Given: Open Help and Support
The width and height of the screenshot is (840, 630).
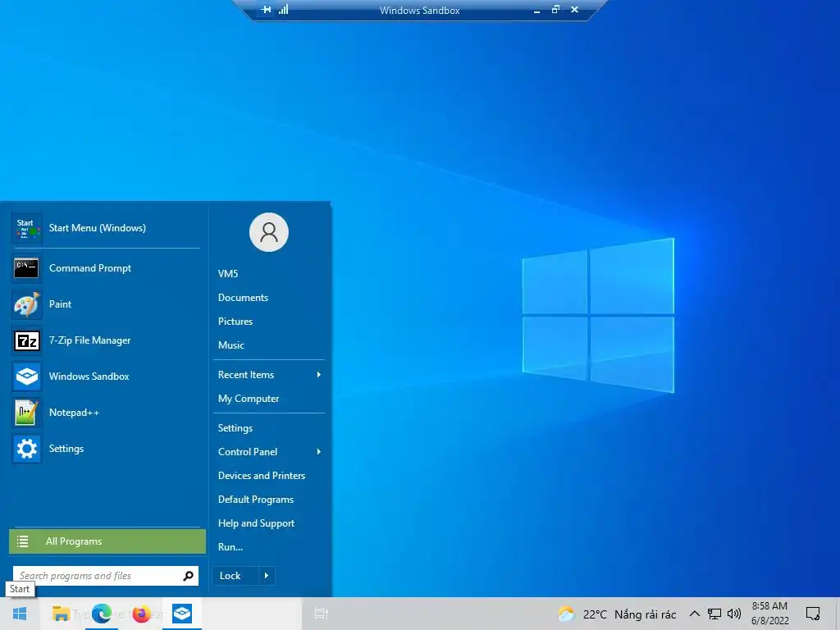Looking at the screenshot, I should [256, 523].
